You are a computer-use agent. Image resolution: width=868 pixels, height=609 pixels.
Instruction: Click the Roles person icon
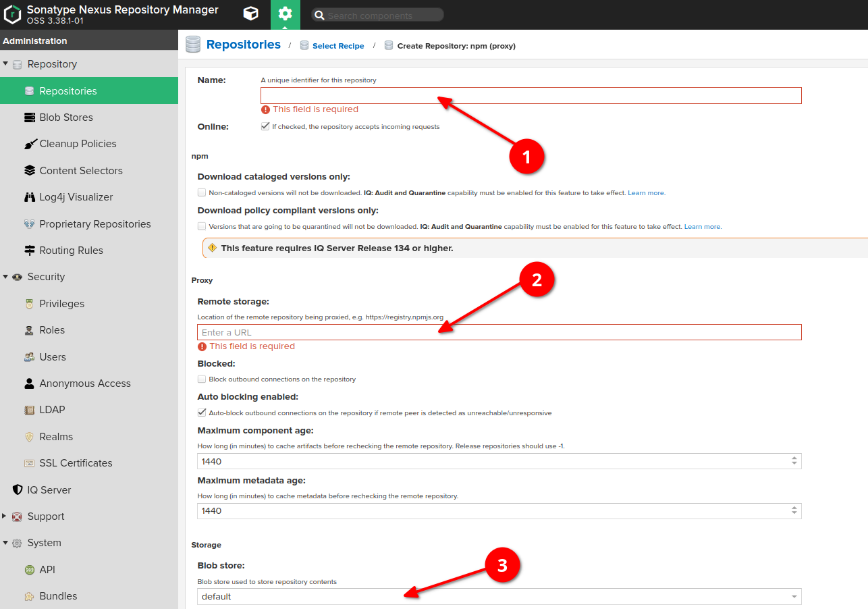(29, 330)
